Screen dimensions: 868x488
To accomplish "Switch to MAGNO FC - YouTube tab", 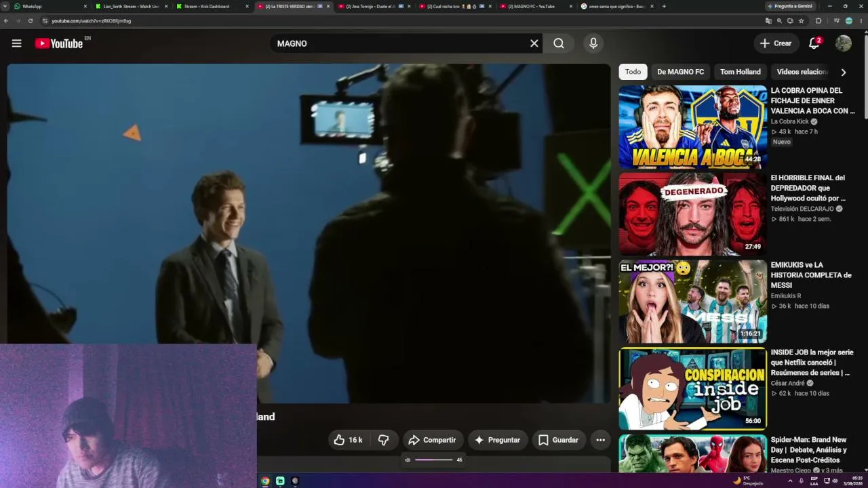I will (536, 6).
